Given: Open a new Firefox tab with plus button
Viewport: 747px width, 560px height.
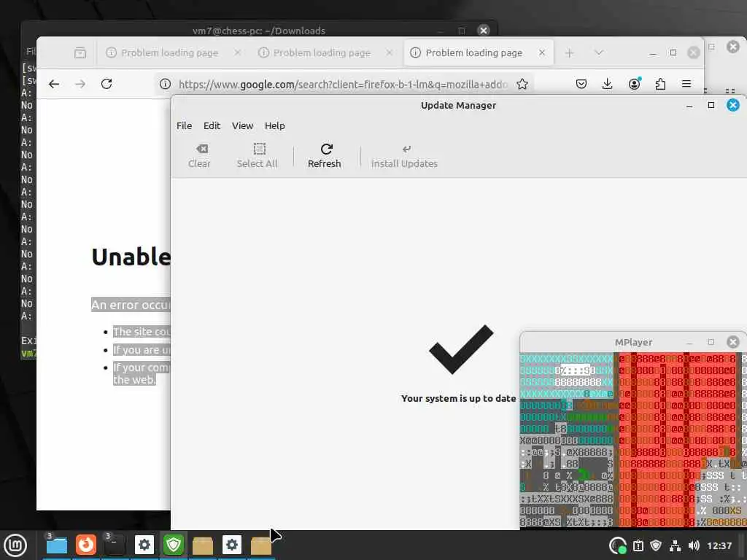Looking at the screenshot, I should click(569, 52).
